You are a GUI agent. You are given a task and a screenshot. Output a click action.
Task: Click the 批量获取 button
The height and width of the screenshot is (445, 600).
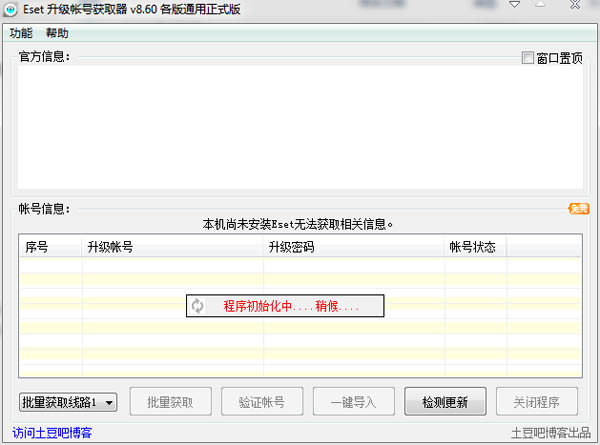(x=171, y=401)
